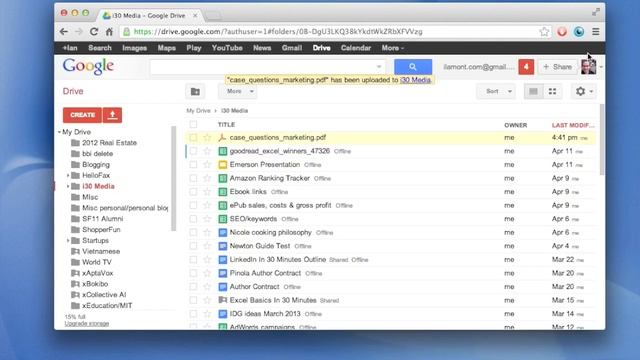The height and width of the screenshot is (360, 640).
Task: Check the box for case_questions_marketing.pdf
Action: [x=193, y=138]
